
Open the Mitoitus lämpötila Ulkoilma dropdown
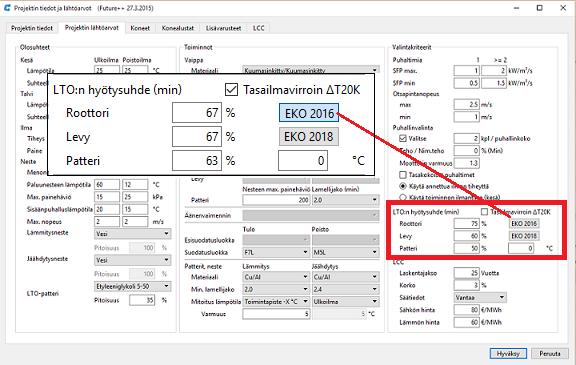pyautogui.click(x=345, y=301)
